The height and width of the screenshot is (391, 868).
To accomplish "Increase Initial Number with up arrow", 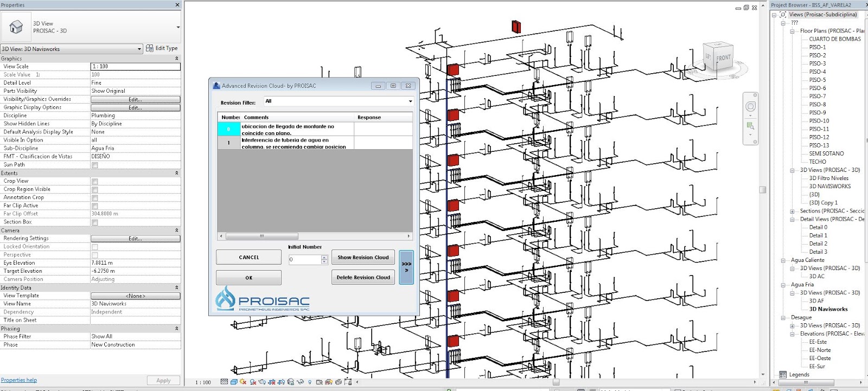I will (324, 257).
